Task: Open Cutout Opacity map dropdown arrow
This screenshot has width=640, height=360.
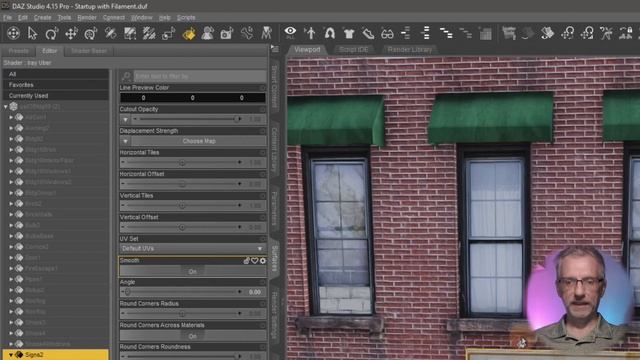Action: coord(125,120)
